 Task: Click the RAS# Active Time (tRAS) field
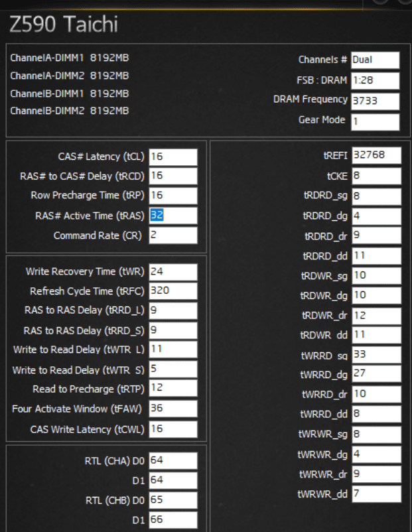173,216
